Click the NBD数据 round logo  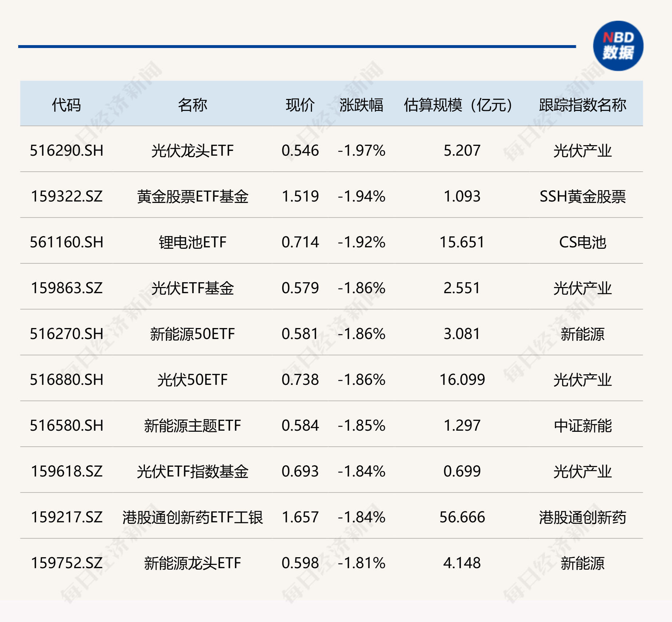point(618,46)
